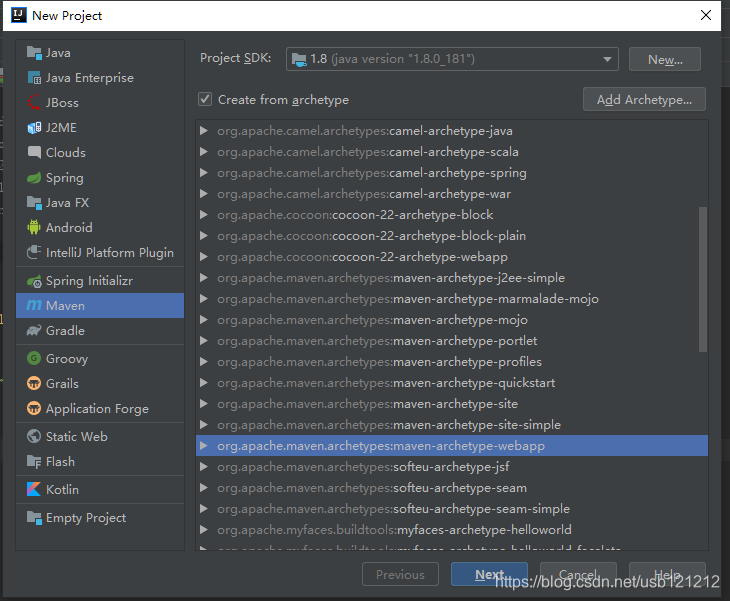Viewport: 730px width, 601px height.
Task: Click the Spring leaf icon
Action: click(x=34, y=177)
